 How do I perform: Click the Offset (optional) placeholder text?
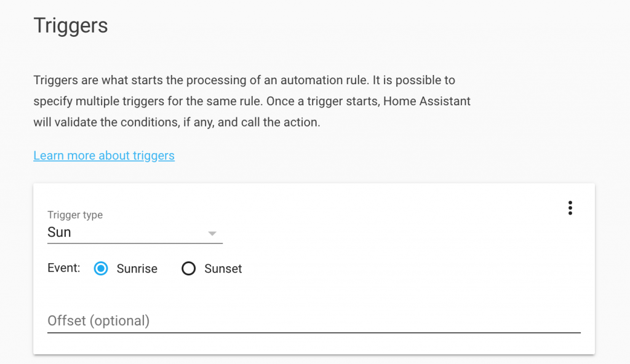[98, 321]
